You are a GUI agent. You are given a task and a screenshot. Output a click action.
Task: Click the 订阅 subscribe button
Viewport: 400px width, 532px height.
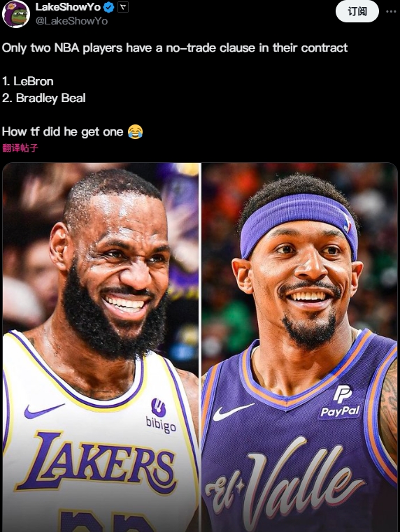357,12
